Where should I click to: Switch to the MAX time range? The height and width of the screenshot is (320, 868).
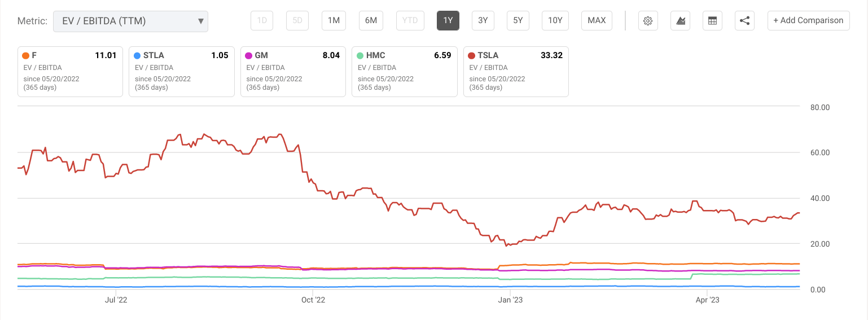click(x=597, y=21)
